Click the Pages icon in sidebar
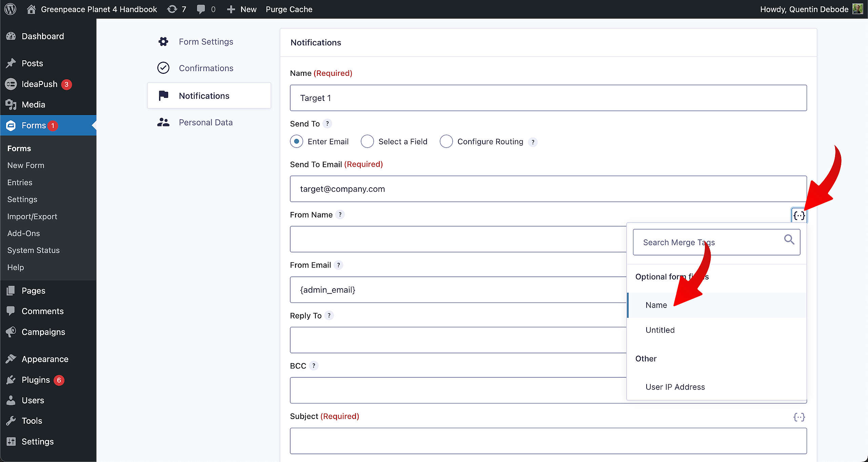This screenshot has width=868, height=462. (x=11, y=291)
